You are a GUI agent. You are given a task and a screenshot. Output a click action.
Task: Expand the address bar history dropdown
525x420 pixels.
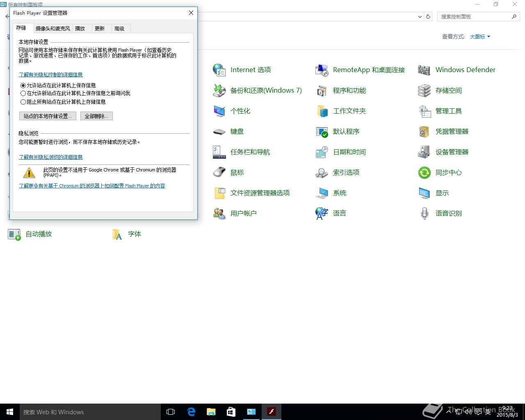click(x=420, y=17)
